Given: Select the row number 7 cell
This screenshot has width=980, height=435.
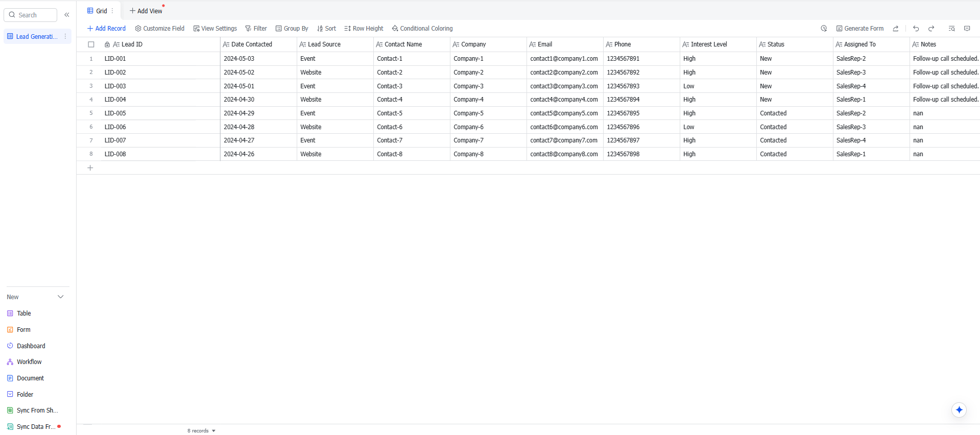Looking at the screenshot, I should pos(91,140).
